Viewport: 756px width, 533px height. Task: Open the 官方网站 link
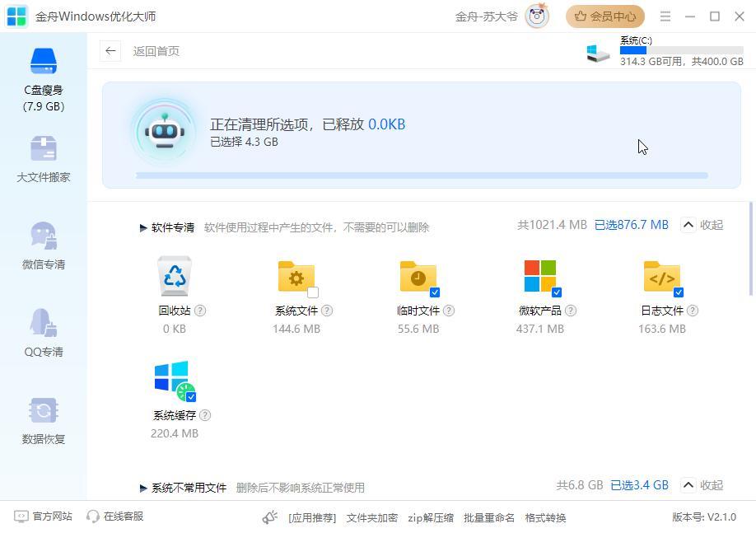pos(44,517)
